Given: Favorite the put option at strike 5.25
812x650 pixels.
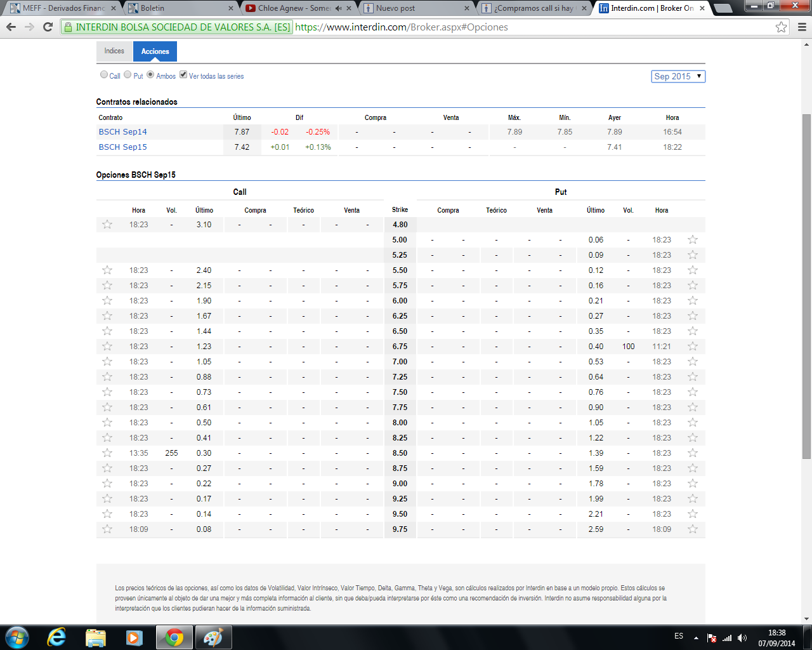Looking at the screenshot, I should pos(693,255).
